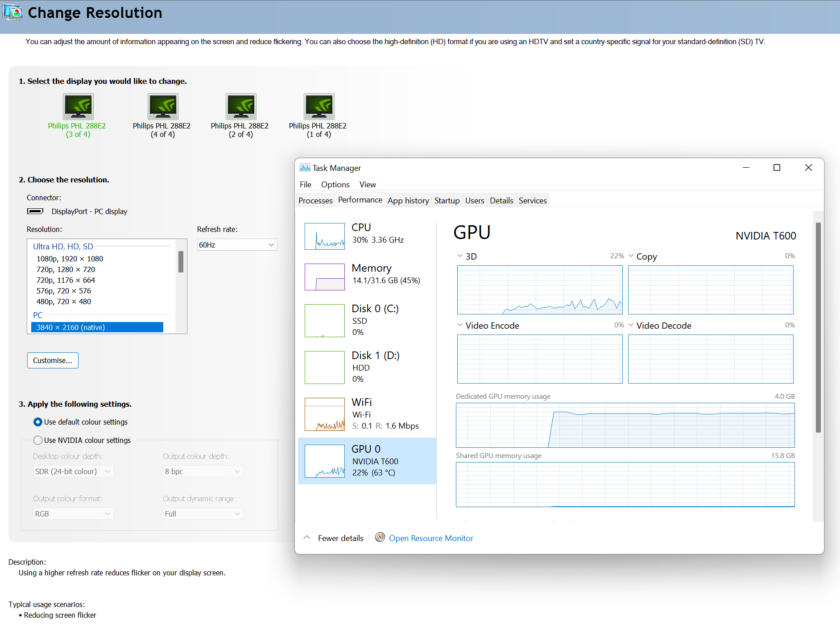Enable Use default colour settings
Image resolution: width=840 pixels, height=636 pixels.
pos(38,422)
